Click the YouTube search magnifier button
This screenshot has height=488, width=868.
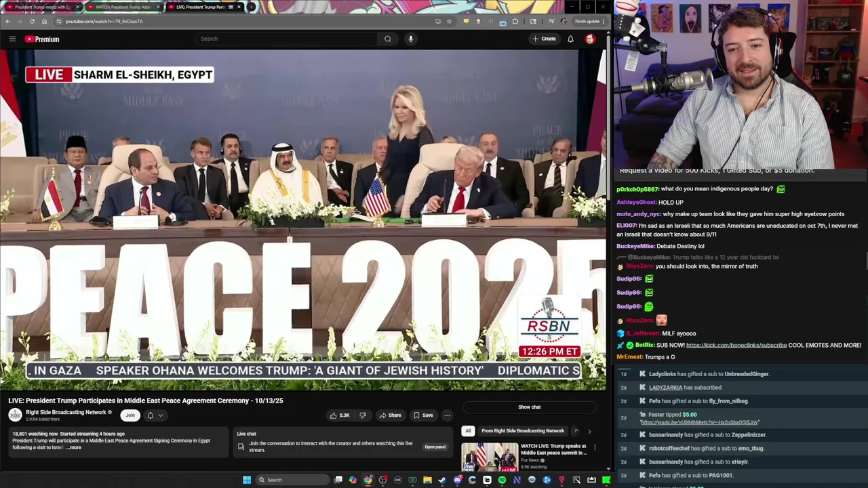point(387,39)
